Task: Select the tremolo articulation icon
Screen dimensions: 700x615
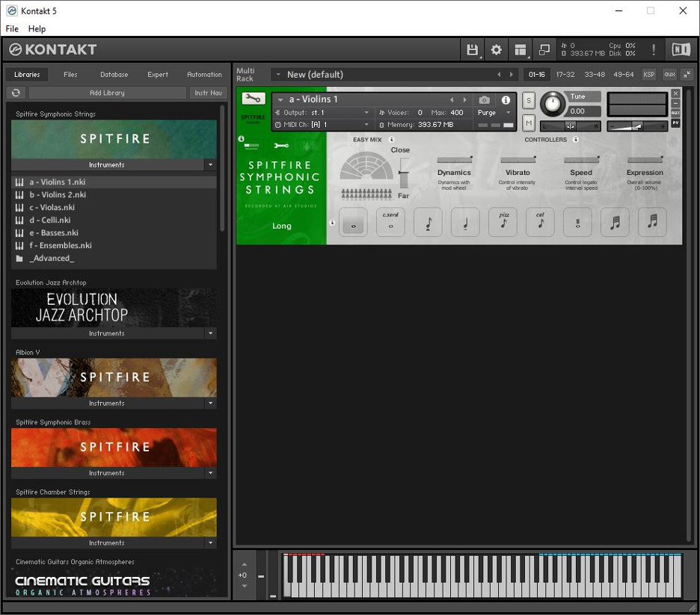Action: 577,222
